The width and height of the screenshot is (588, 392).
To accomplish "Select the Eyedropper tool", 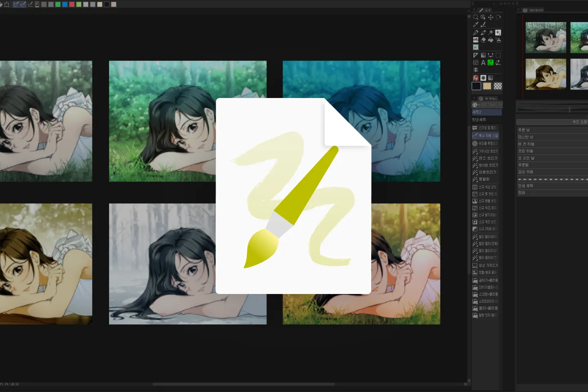I will pos(476,24).
